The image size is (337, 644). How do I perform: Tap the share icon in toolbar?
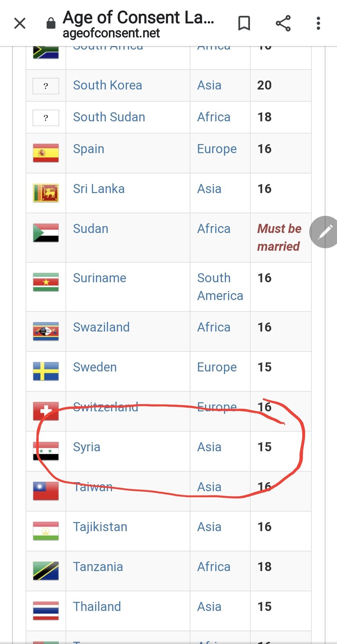click(x=283, y=23)
